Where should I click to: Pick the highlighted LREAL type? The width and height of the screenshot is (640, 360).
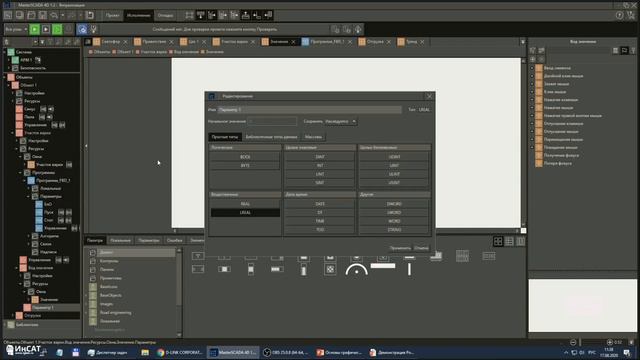[245, 212]
